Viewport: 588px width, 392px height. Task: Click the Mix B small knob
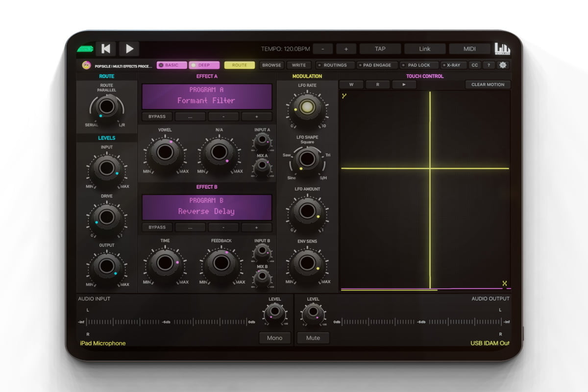(262, 277)
